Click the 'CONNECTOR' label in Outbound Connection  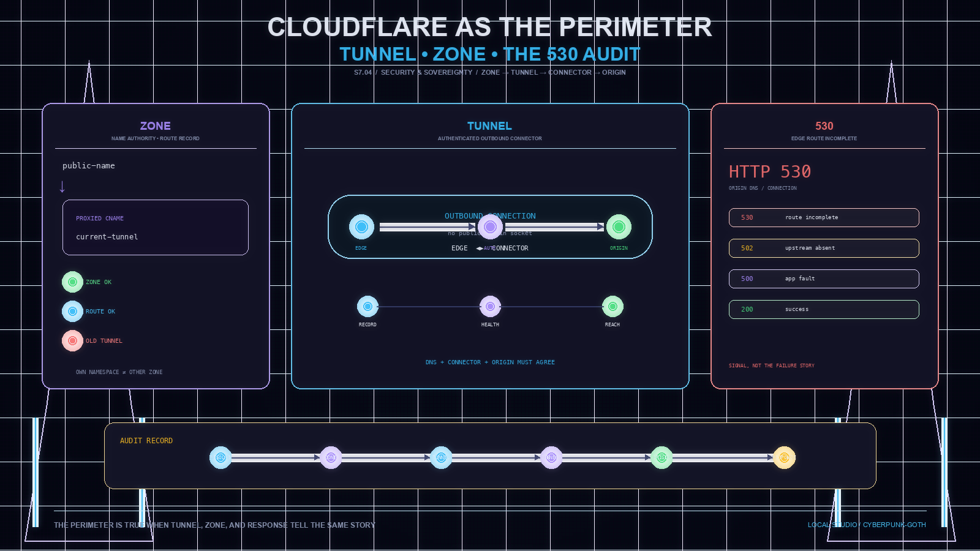click(510, 248)
